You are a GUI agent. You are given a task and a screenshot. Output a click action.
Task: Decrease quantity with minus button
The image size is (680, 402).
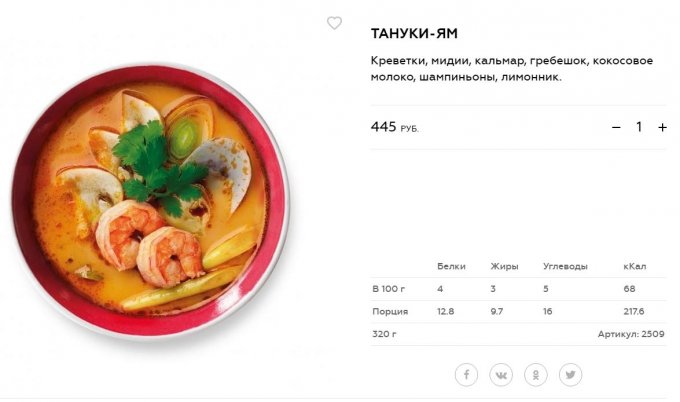[x=616, y=127]
